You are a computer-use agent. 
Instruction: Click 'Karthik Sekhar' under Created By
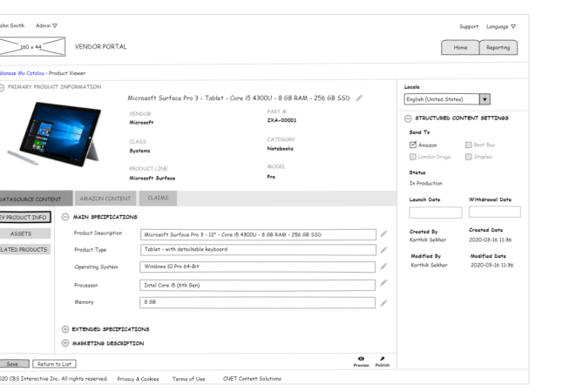tap(428, 240)
